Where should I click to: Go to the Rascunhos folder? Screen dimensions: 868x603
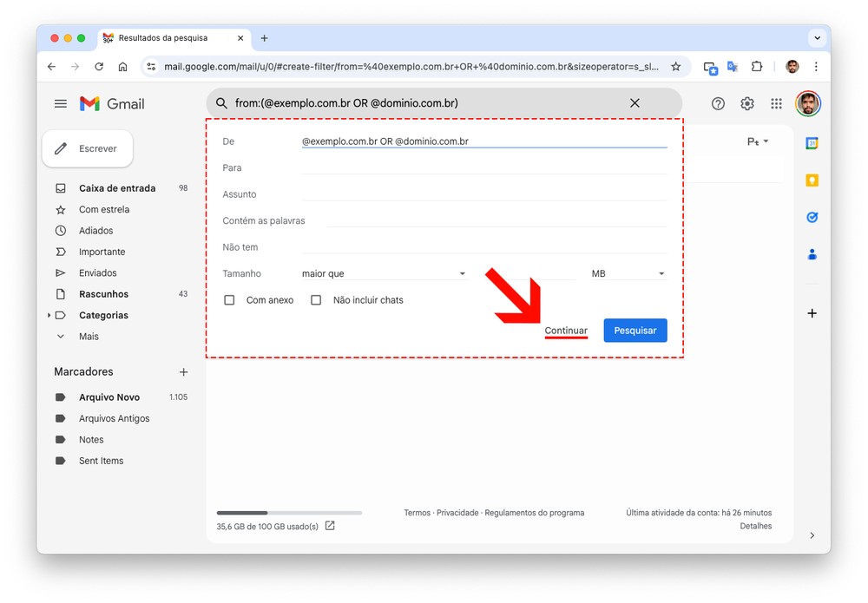tap(103, 294)
